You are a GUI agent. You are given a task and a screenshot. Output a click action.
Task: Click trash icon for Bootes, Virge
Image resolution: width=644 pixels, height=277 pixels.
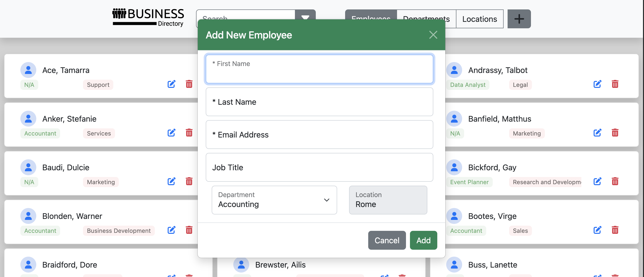tap(615, 230)
